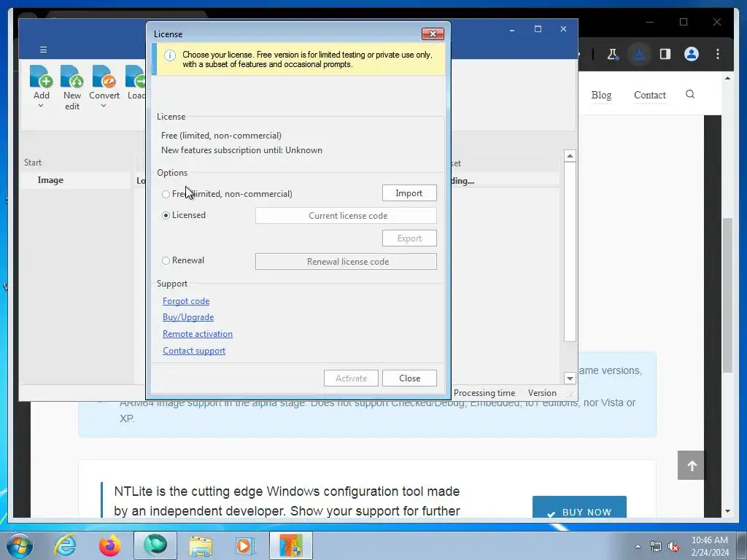
Task: Open the Forgot code link
Action: (x=186, y=301)
